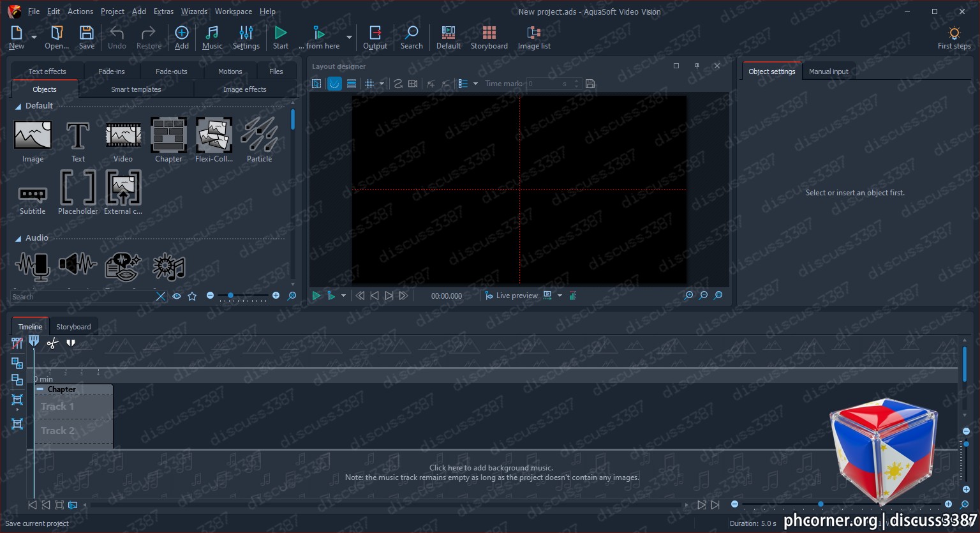Screen dimensions: 980x533
Task: Click here to add background music
Action: click(491, 468)
